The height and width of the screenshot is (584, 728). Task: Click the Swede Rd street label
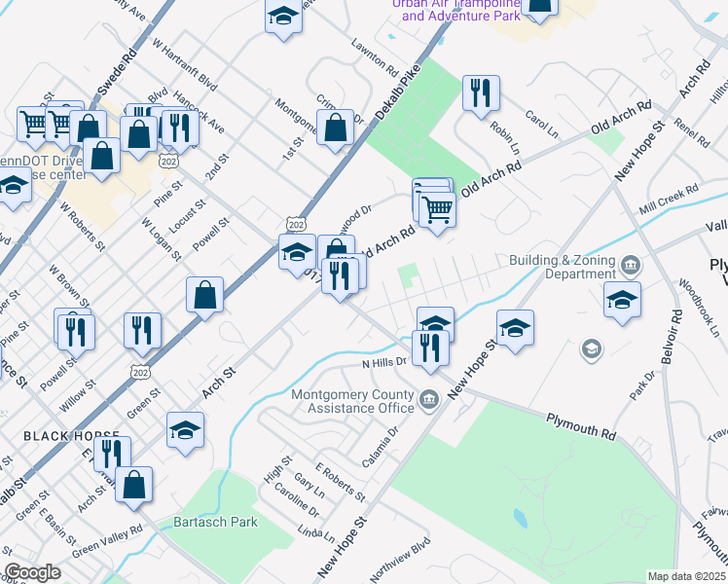point(117,71)
